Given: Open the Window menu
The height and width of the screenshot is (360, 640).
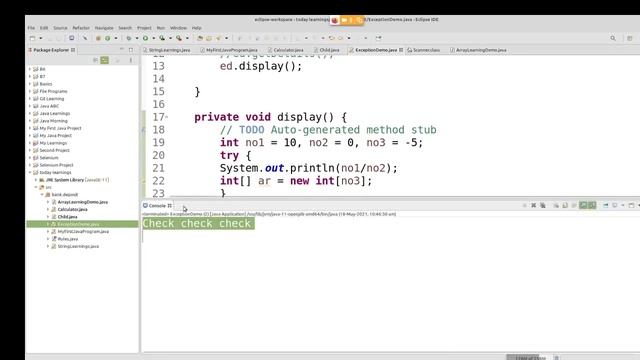Looking at the screenshot, I should tap(178, 28).
